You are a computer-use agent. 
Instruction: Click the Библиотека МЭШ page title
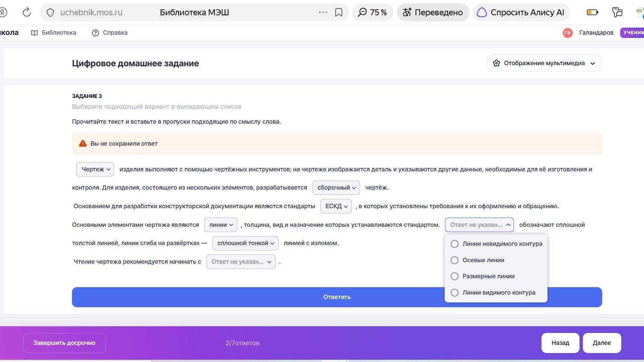pos(194,12)
